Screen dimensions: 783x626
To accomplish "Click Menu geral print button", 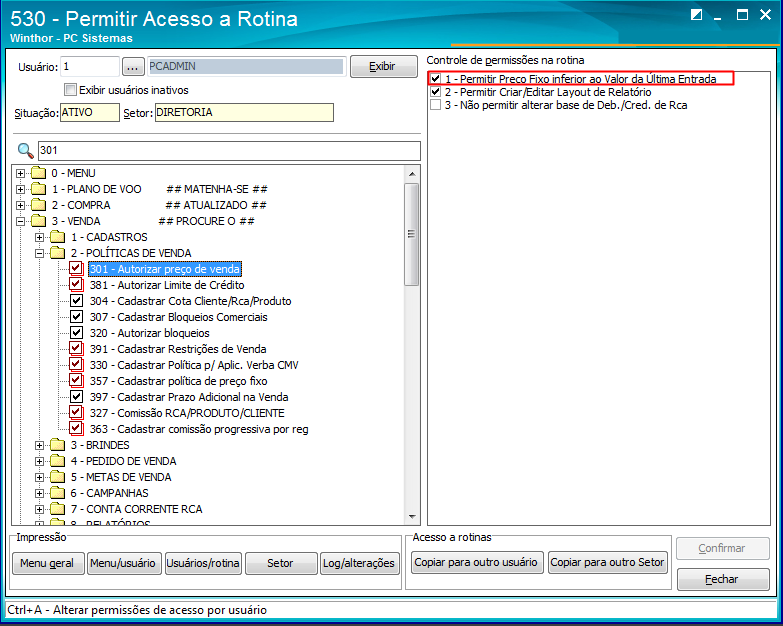I will coord(47,563).
